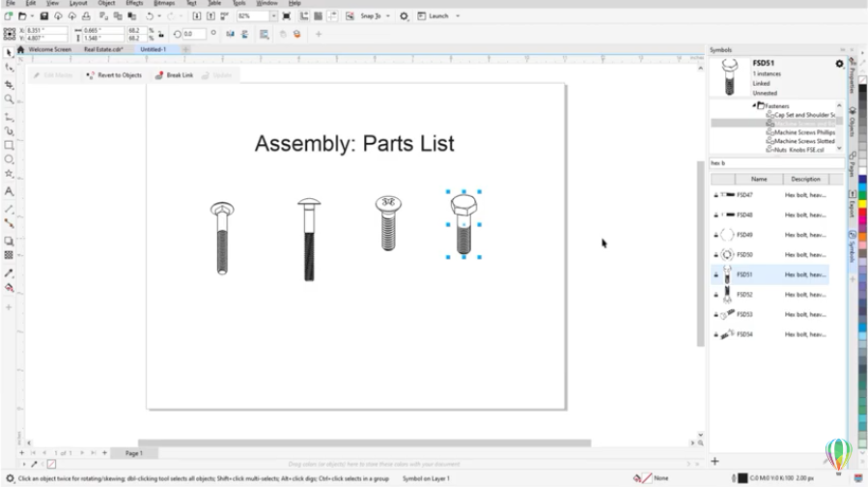868x487 pixels.
Task: Pick the red color swatch in palette
Action: tap(862, 214)
